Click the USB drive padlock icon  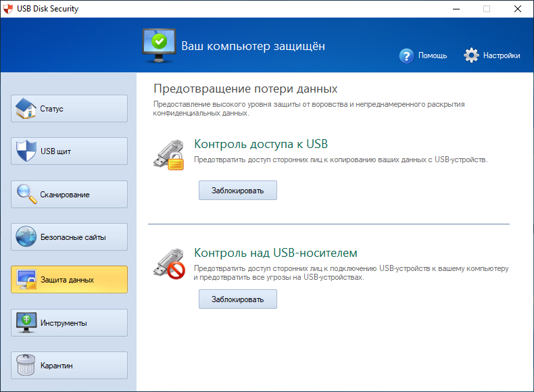click(169, 155)
